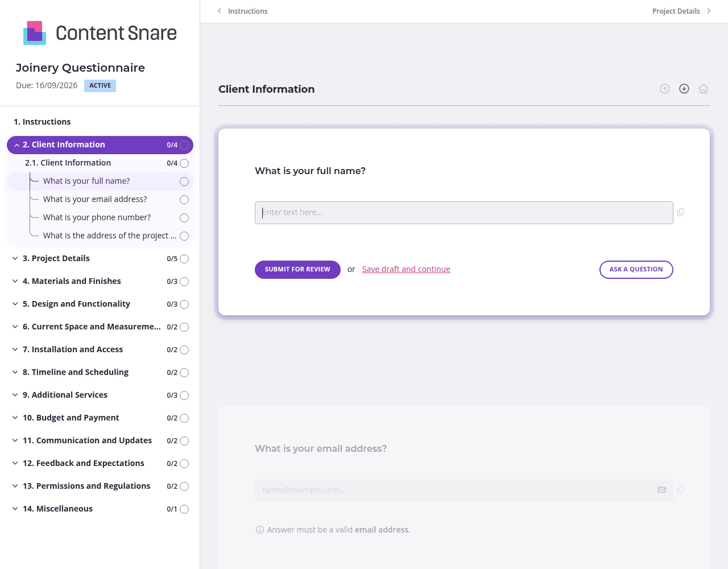The height and width of the screenshot is (569, 728).
Task: Click the home icon in section header
Action: 704,89
